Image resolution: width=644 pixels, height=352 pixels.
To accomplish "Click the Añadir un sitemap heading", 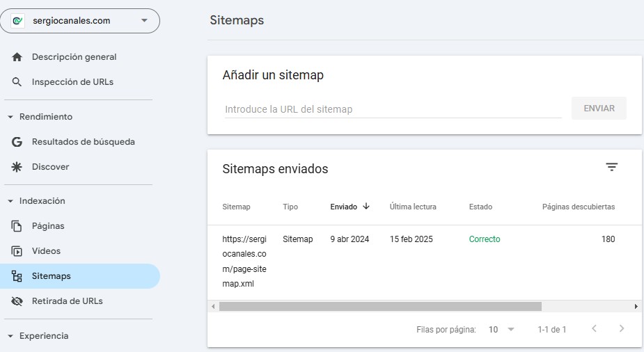I will coord(273,75).
